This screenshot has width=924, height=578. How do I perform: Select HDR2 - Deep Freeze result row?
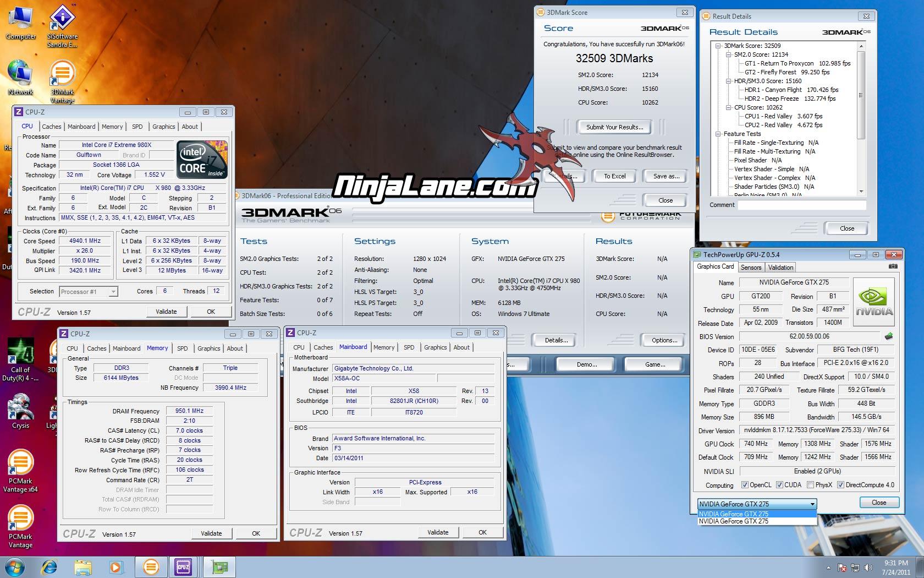point(790,99)
